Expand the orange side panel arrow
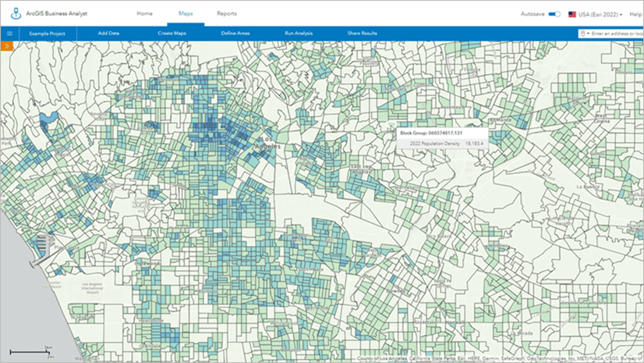 pos(6,46)
